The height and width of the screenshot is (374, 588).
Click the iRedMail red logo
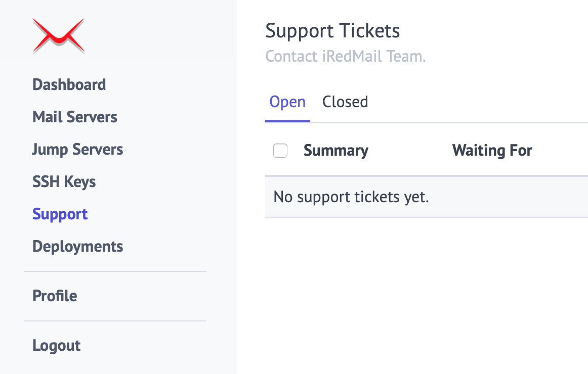coord(58,35)
